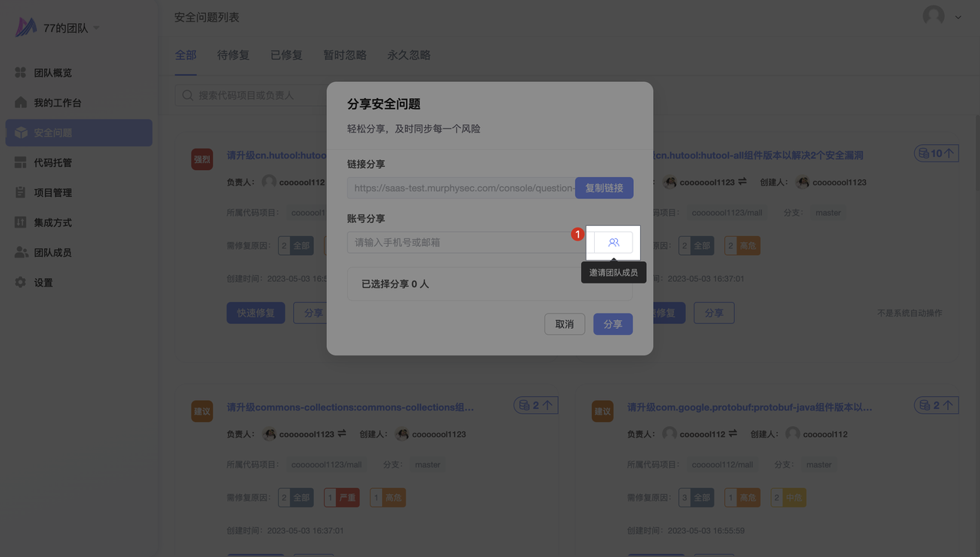Image resolution: width=980 pixels, height=557 pixels.
Task: Confirm with the 分享 dialog button
Action: (612, 324)
